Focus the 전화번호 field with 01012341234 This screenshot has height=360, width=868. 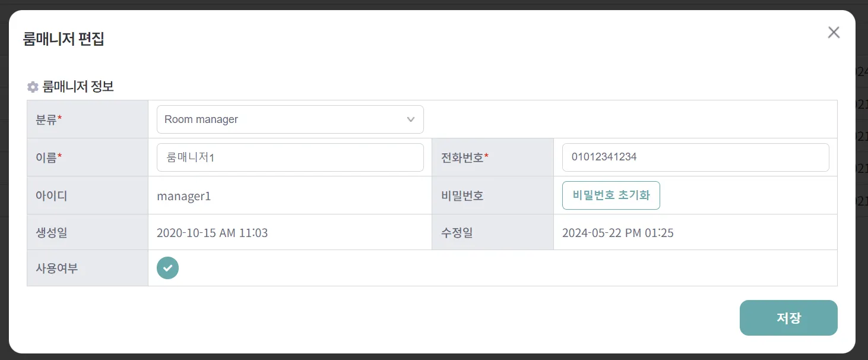[695, 157]
